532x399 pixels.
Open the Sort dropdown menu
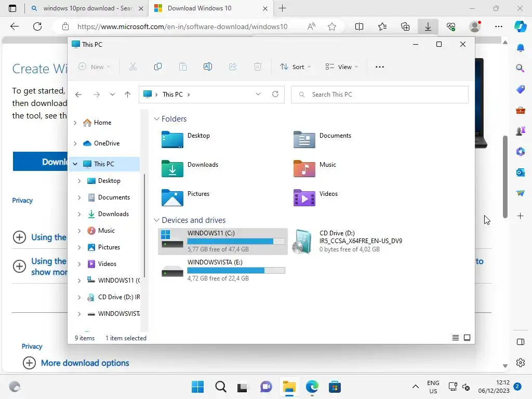click(295, 67)
